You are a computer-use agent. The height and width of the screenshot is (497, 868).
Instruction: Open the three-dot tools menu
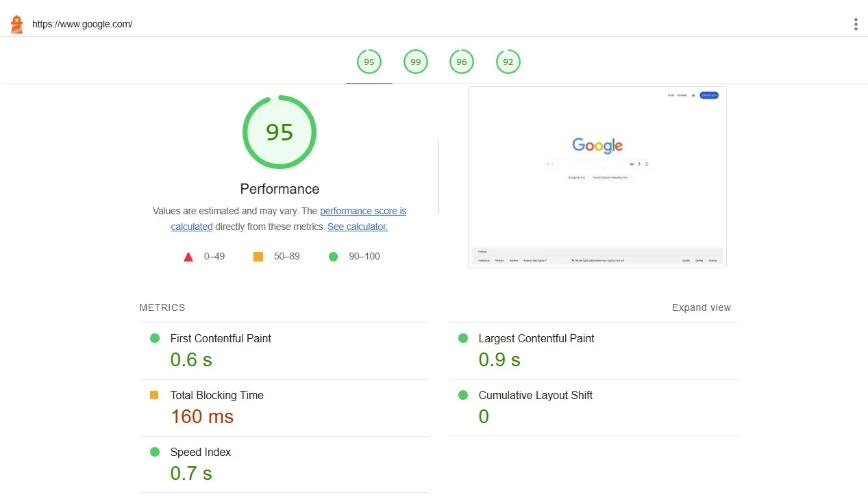856,24
